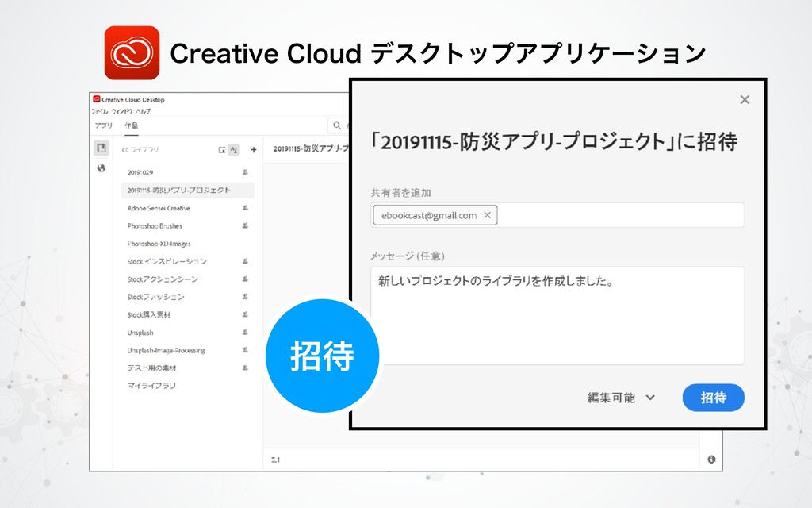The width and height of the screenshot is (812, 508).
Task: Open the Stockアクションシーン library
Action: pyautogui.click(x=163, y=279)
